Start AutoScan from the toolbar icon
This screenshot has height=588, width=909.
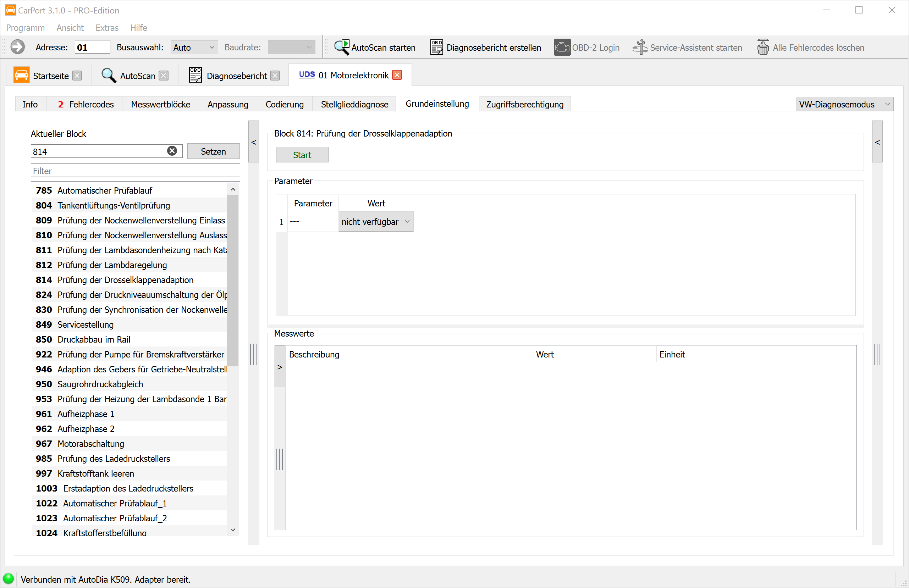[342, 48]
